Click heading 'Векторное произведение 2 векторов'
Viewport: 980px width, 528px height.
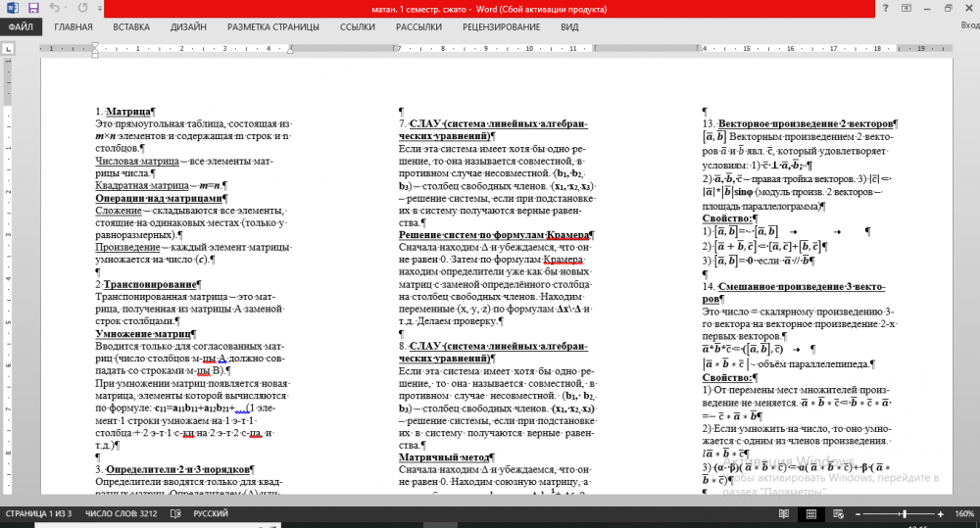coord(805,123)
